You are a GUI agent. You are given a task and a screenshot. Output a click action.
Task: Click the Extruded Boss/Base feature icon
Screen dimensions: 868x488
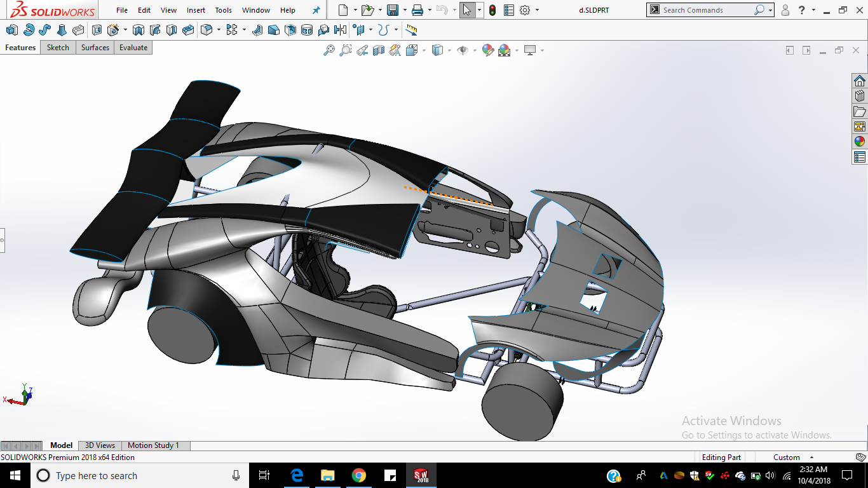[x=11, y=30]
